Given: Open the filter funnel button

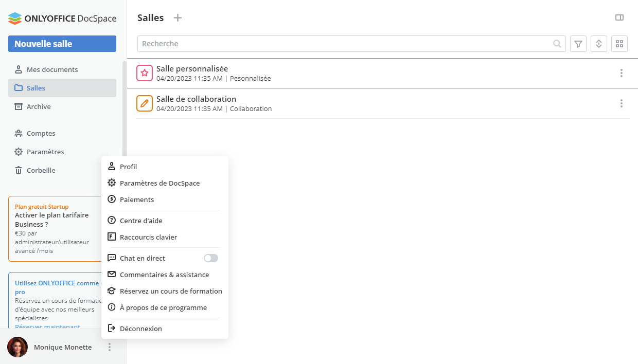Looking at the screenshot, I should (578, 44).
